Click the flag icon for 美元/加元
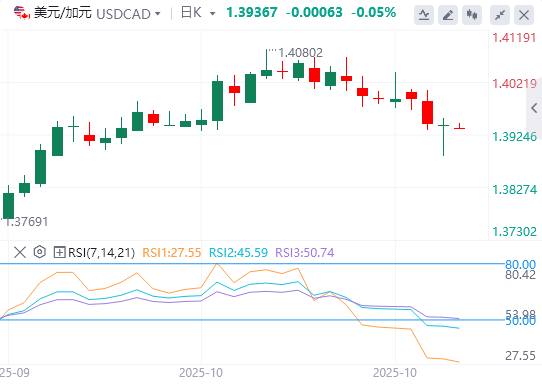The width and height of the screenshot is (542, 385). 22,13
